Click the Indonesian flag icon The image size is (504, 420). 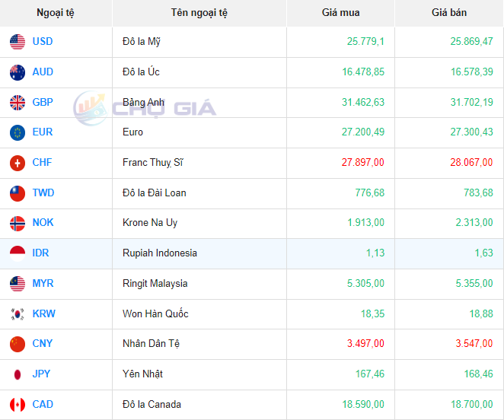18,253
